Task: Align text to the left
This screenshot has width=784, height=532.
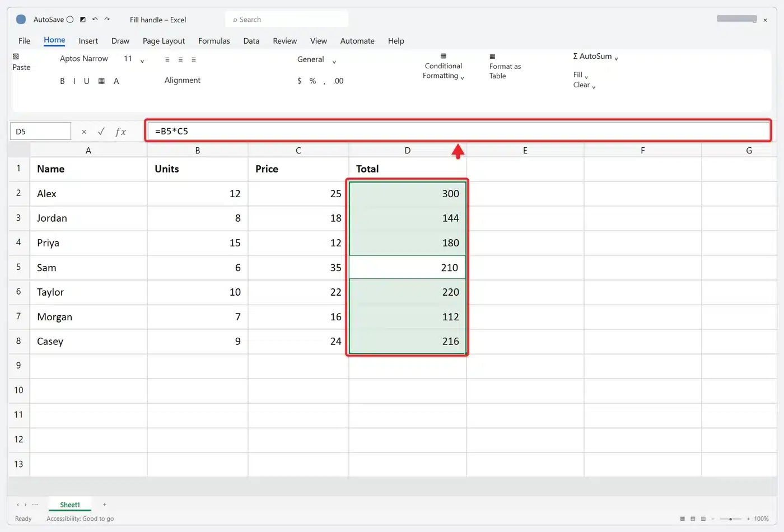Action: 167,59
